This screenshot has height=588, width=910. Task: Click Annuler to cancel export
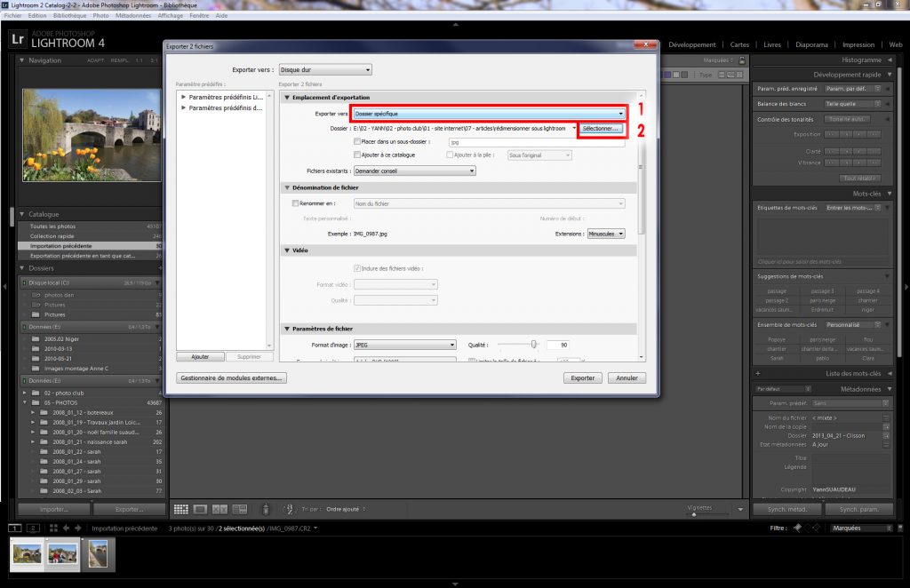pos(627,378)
